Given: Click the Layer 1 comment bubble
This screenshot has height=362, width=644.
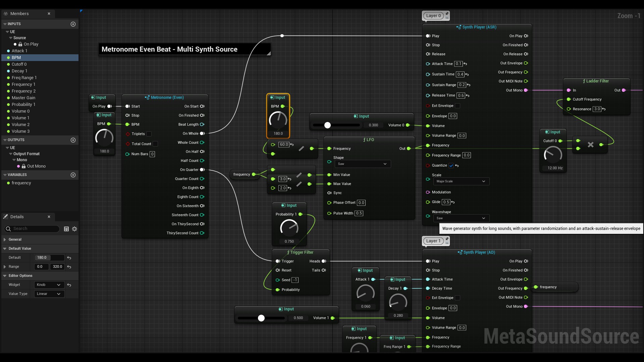Looking at the screenshot, I should coord(433,241).
